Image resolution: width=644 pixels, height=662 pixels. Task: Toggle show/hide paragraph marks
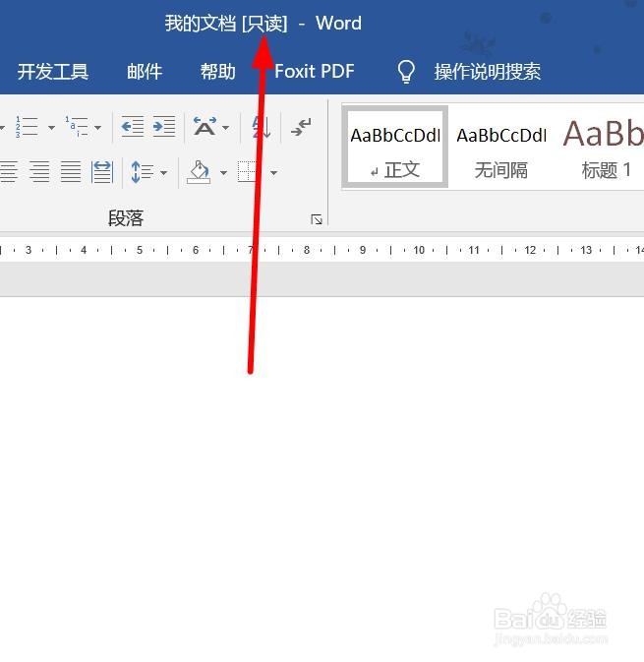coord(301,127)
